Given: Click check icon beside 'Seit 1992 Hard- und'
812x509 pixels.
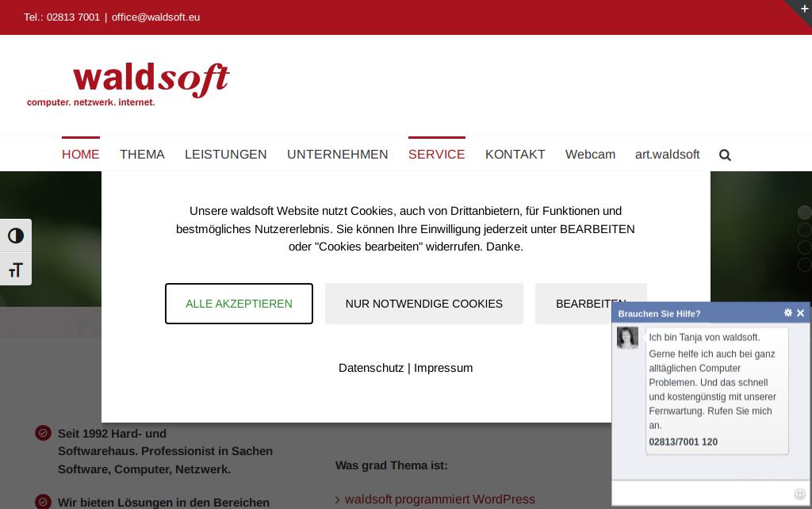Looking at the screenshot, I should tap(43, 433).
